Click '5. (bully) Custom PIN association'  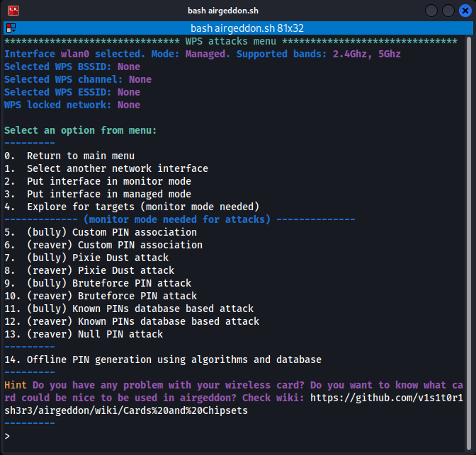101,232
